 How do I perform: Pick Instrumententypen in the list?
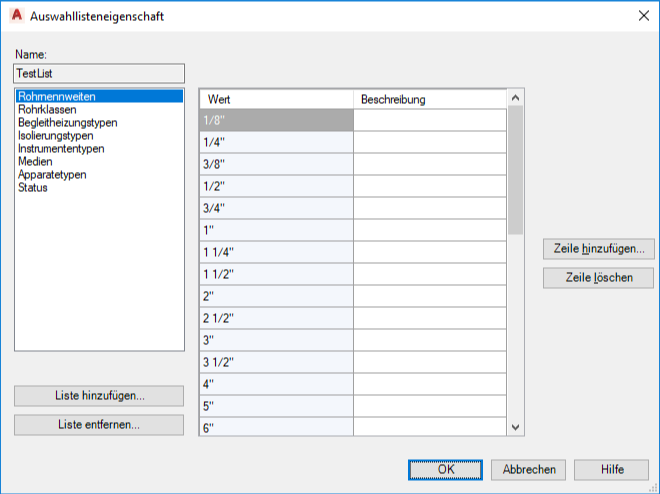[x=61, y=149]
